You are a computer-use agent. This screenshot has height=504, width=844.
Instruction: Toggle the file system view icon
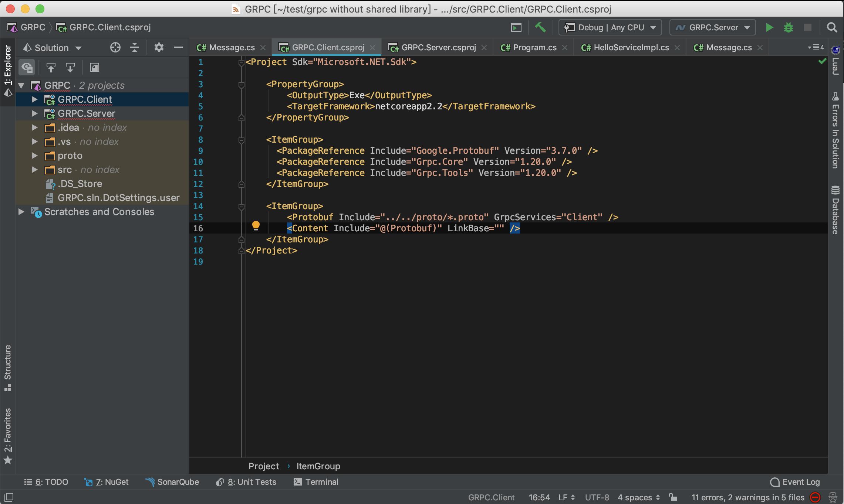point(27,67)
